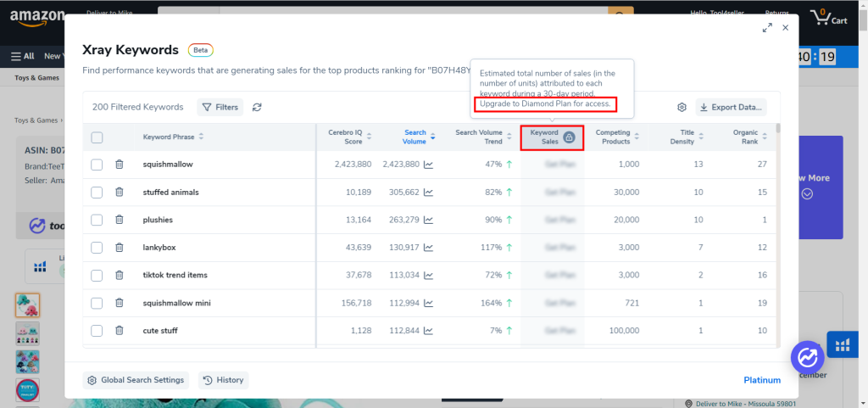868x408 pixels.
Task: Open search volume chart for squishmallow
Action: pos(428,165)
